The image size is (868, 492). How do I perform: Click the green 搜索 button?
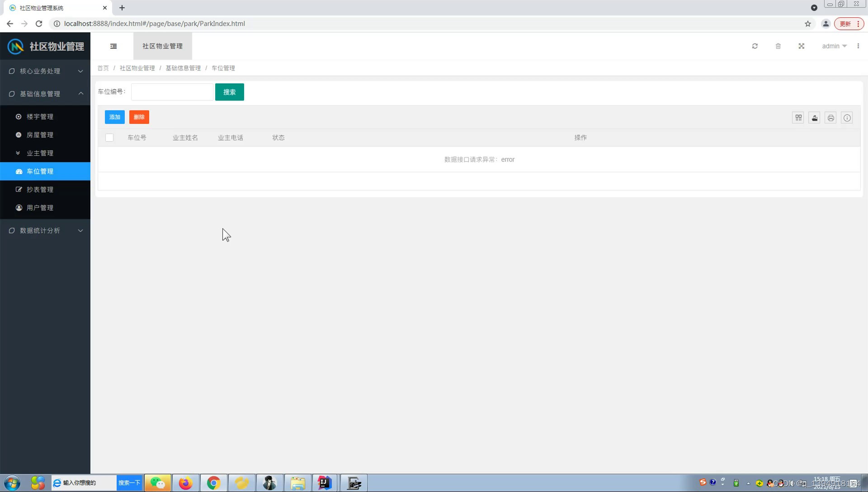point(229,92)
